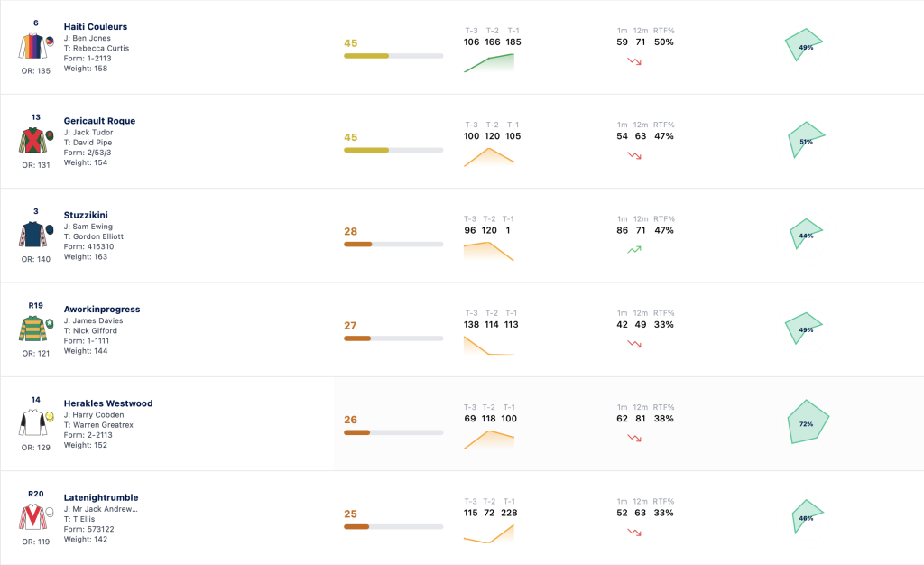Open the Herakles Westwood horse name link
This screenshot has height=565, width=924.
108,403
